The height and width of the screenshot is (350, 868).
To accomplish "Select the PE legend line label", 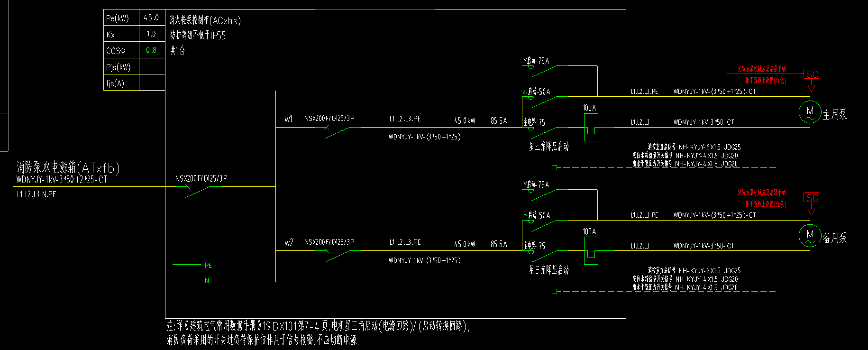I will click(x=209, y=266).
